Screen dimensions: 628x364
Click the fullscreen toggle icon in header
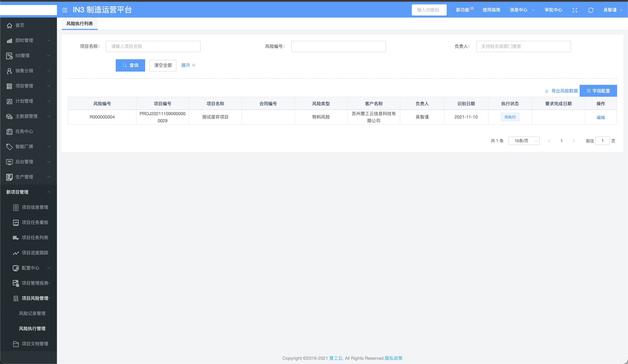pos(575,10)
